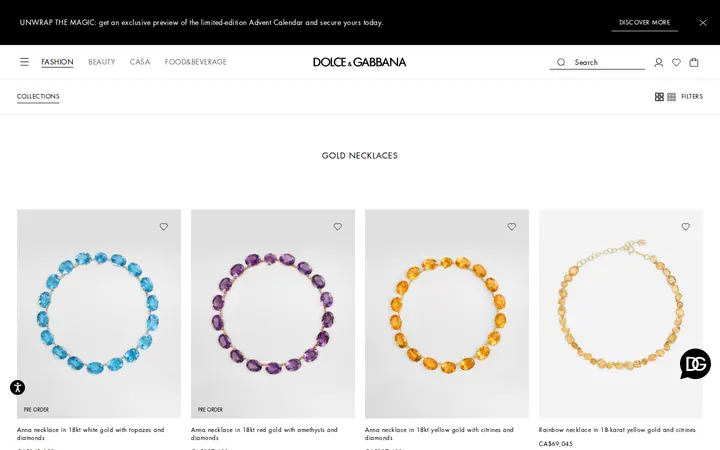Image resolution: width=720 pixels, height=450 pixels.
Task: Favorite the Rainbow citrine necklace
Action: [686, 226]
